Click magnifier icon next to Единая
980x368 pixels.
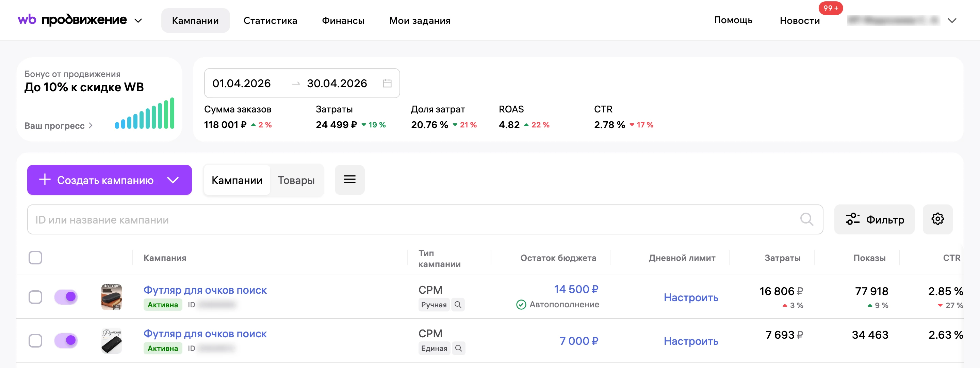tap(458, 348)
